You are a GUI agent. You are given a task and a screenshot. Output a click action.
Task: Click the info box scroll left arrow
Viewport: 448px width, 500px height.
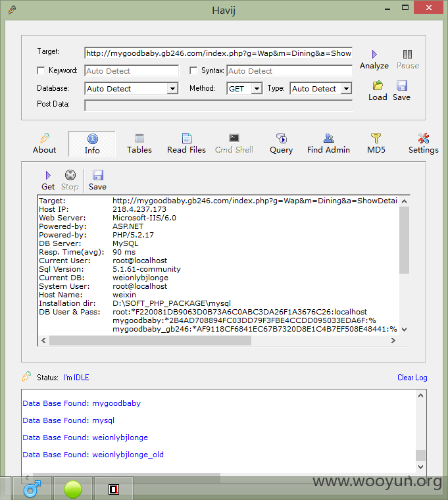coord(43,341)
